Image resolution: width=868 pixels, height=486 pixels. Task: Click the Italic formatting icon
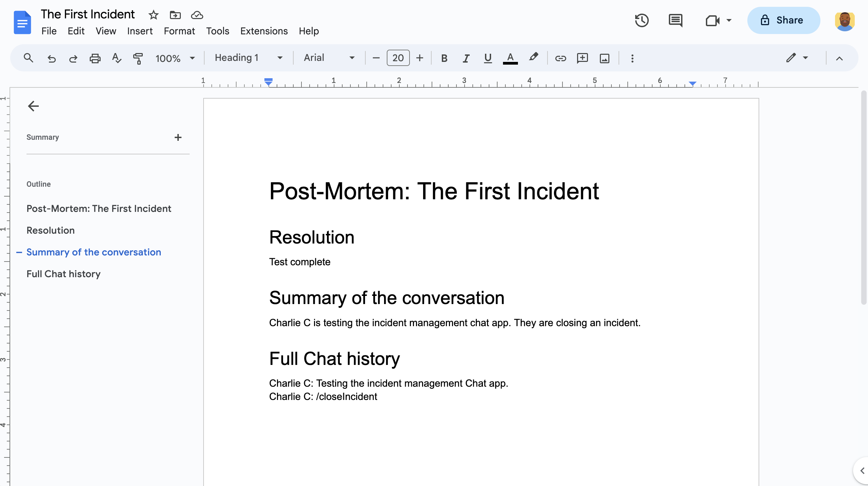coord(465,58)
